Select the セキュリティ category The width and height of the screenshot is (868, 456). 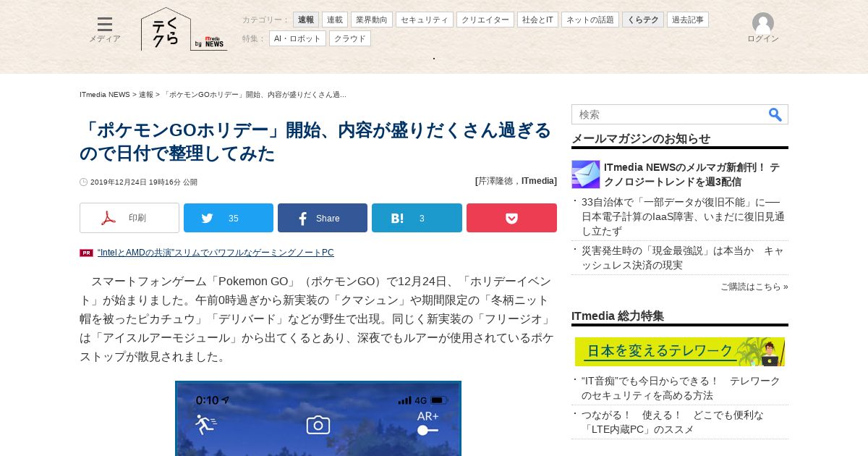tap(425, 20)
